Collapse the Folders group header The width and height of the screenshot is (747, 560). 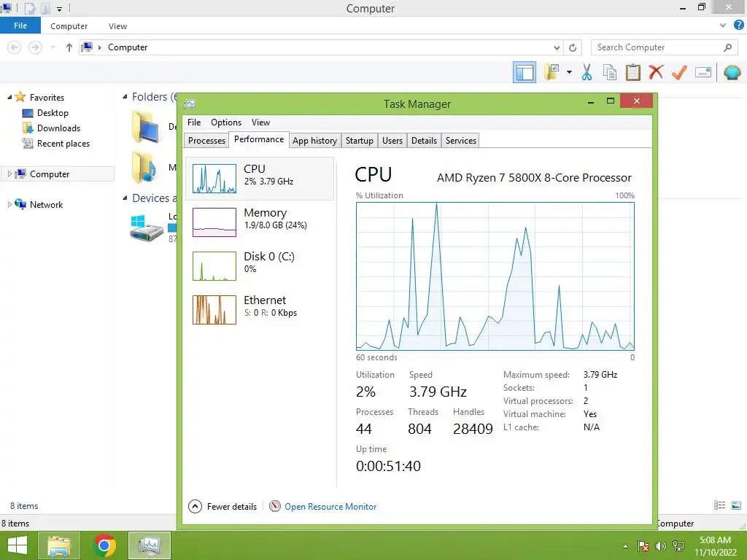(x=125, y=97)
